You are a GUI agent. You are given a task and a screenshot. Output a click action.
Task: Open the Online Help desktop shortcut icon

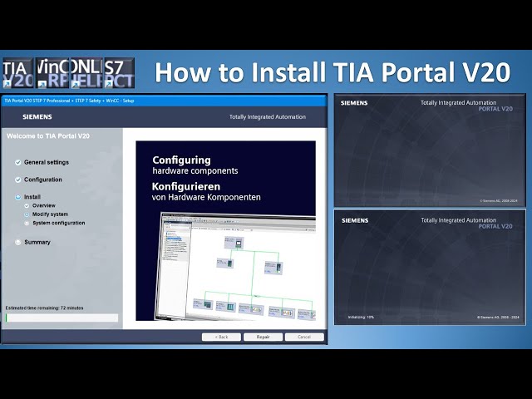[86, 73]
